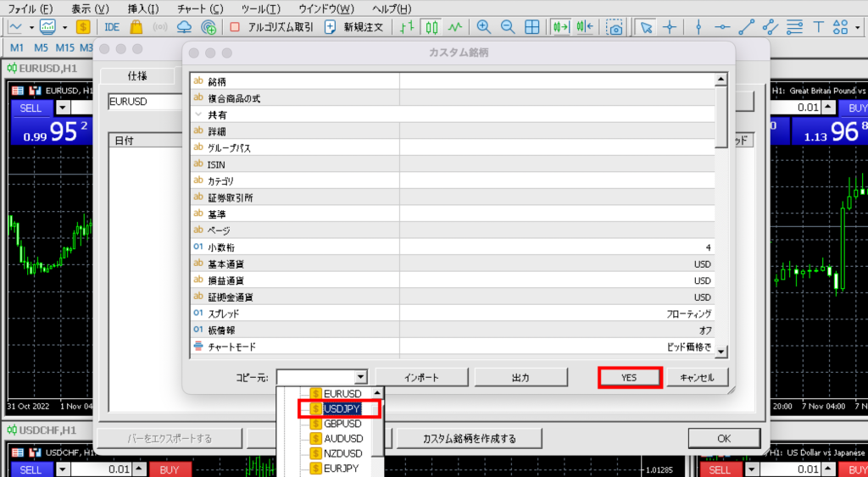Screen dimensions: 868x477
Task: Switch chart to bar chart mode
Action: pos(408,26)
